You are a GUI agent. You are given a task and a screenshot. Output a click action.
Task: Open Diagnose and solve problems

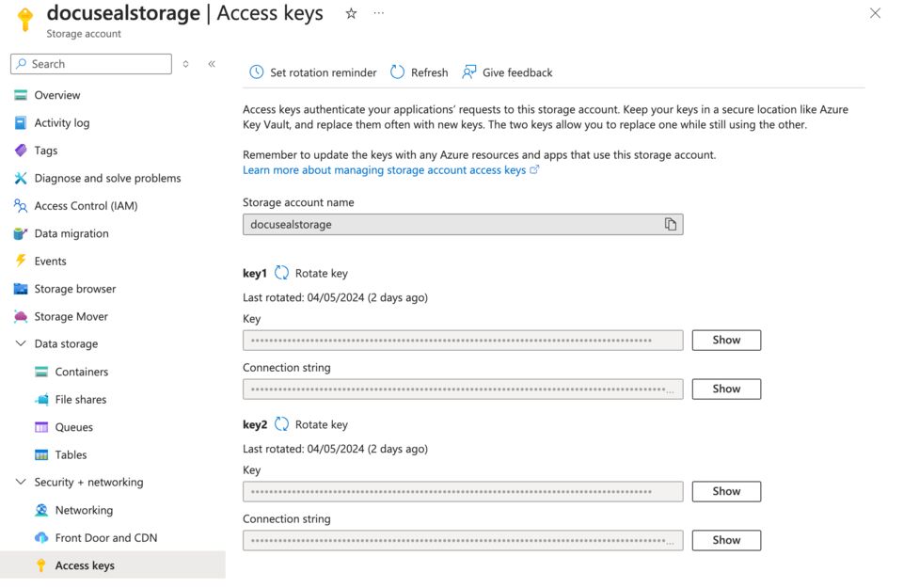click(x=107, y=178)
